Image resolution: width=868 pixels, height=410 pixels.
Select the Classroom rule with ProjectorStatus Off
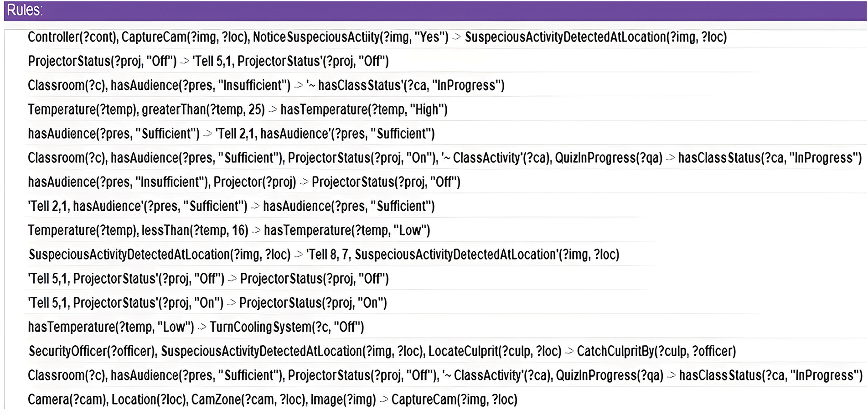coord(445,375)
